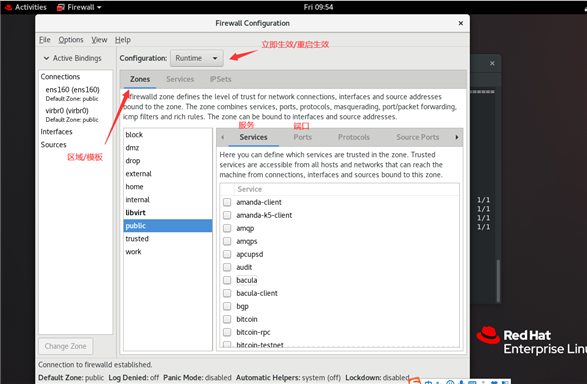Switch to the top-level Services tab
The width and height of the screenshot is (587, 384).
180,79
